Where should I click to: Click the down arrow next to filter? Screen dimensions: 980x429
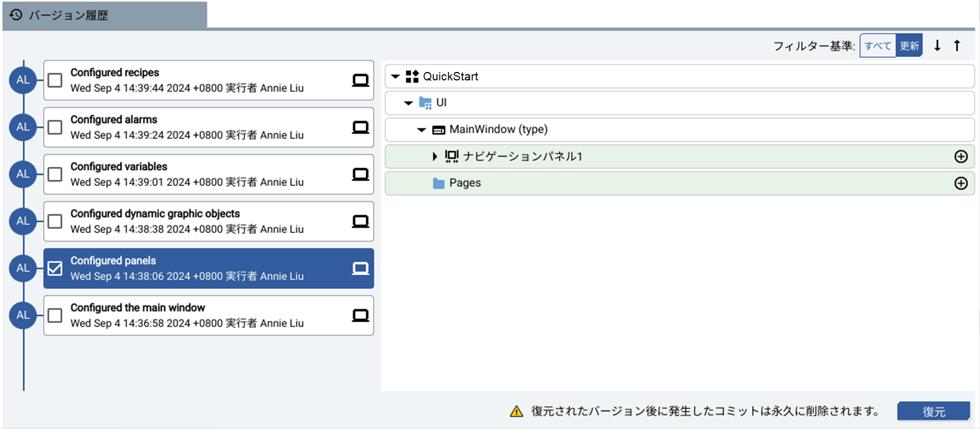[x=937, y=46]
